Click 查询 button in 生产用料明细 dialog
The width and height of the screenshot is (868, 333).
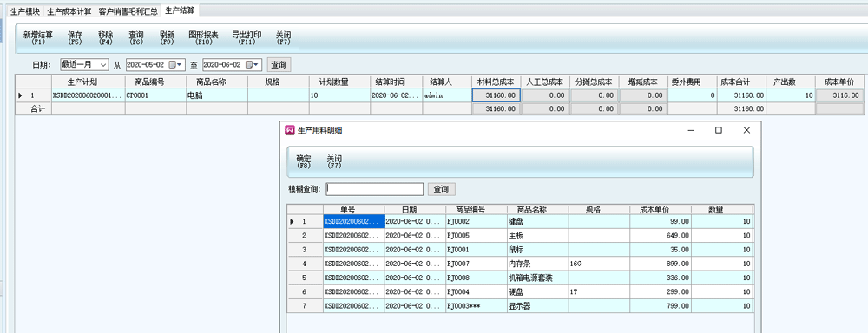(441, 189)
